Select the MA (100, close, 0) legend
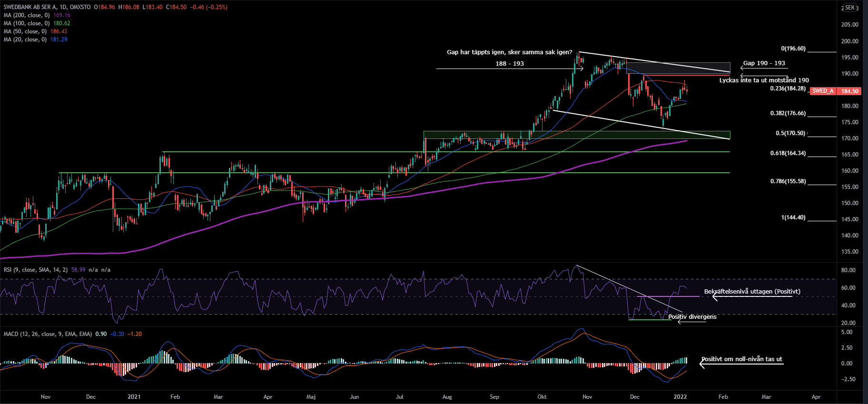868x404 pixels. point(27,23)
